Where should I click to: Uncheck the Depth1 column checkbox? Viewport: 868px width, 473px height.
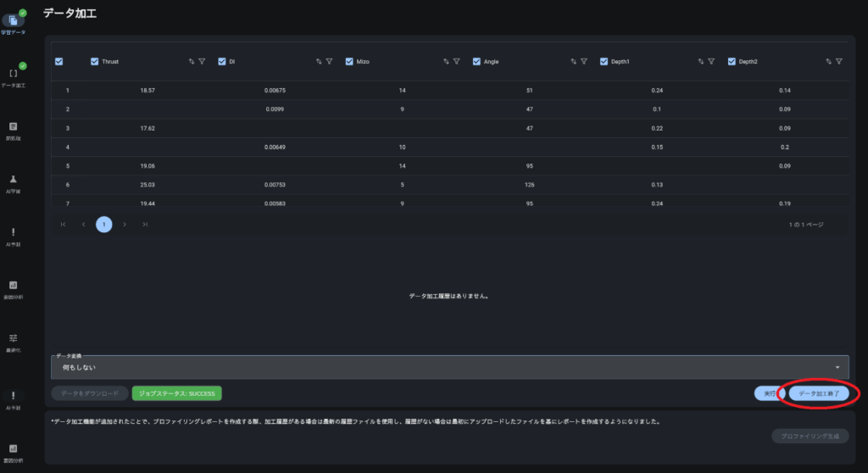pos(604,62)
